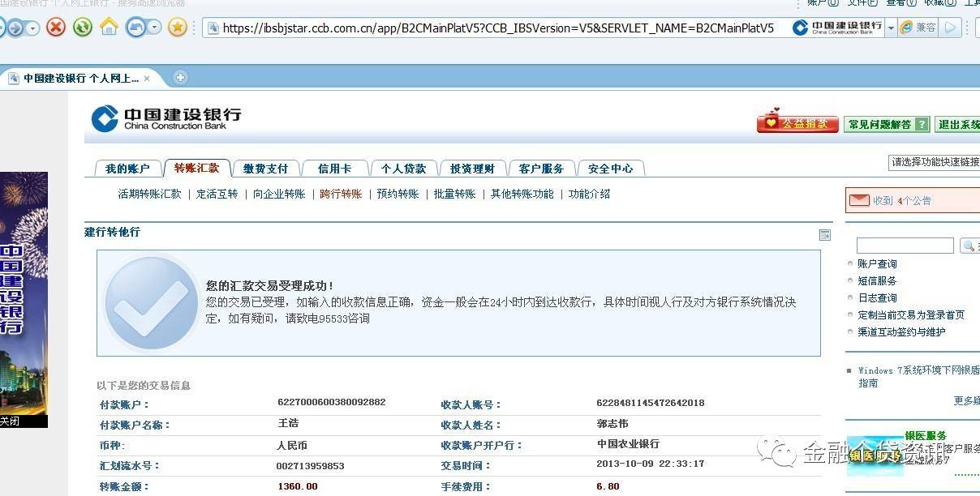
Task: Click the 向企业转账 submenu link
Action: click(279, 194)
